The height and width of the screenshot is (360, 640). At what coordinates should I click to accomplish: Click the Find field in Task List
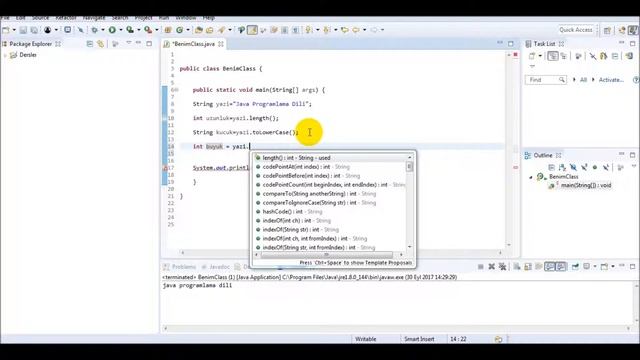click(545, 80)
